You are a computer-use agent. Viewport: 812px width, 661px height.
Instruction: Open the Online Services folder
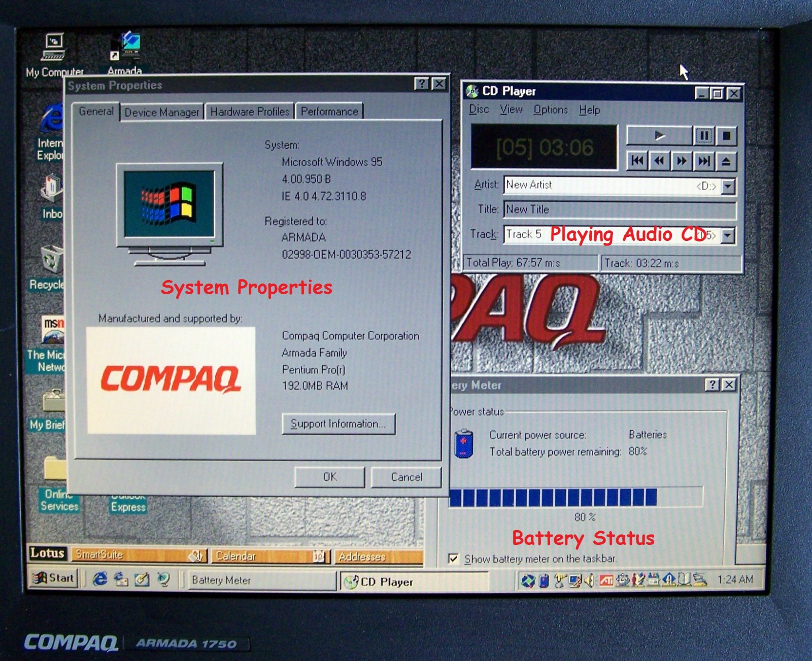[58, 483]
